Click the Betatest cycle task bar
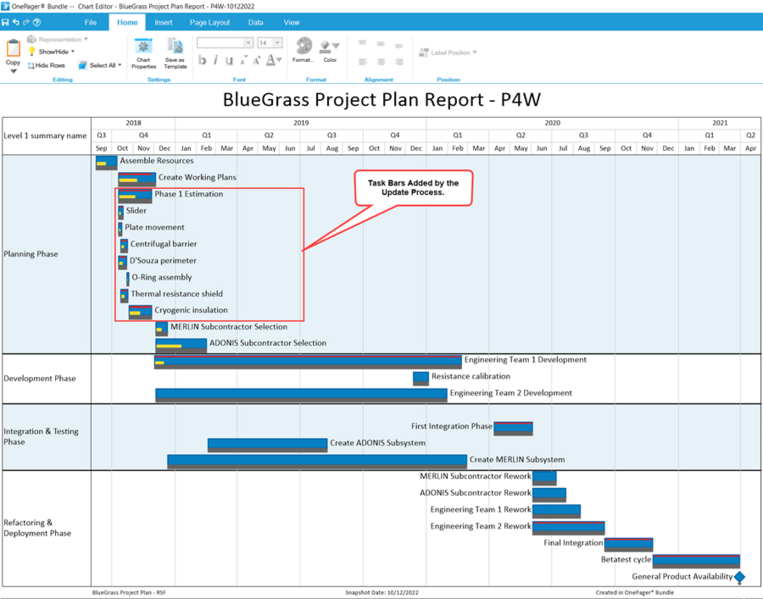The height and width of the screenshot is (599, 763). tap(696, 561)
